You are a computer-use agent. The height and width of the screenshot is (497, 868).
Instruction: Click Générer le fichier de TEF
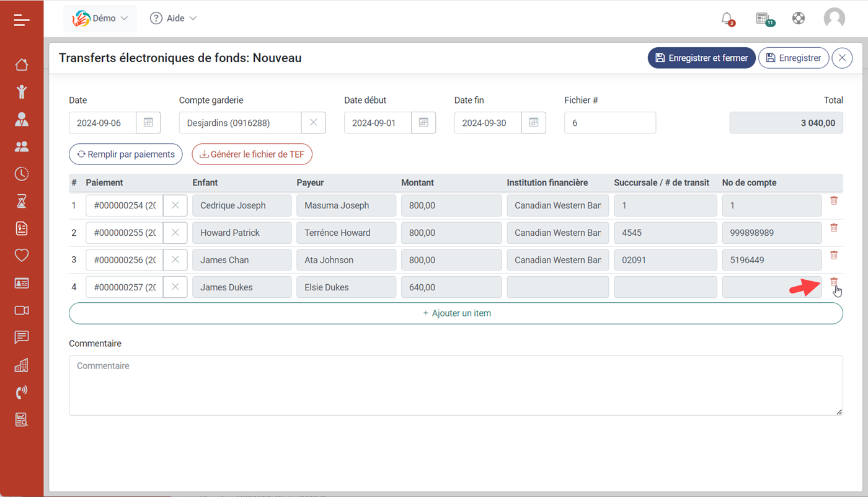click(252, 154)
